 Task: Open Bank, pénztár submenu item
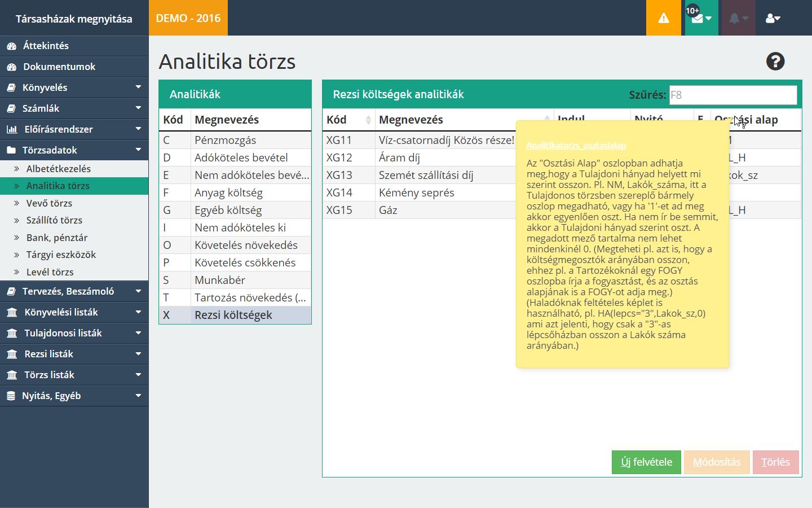point(56,238)
